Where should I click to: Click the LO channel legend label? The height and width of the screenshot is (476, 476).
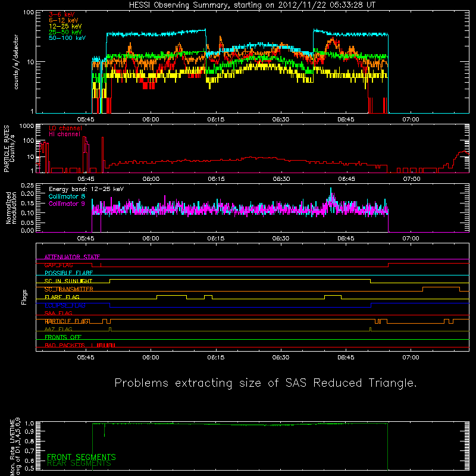[65, 128]
